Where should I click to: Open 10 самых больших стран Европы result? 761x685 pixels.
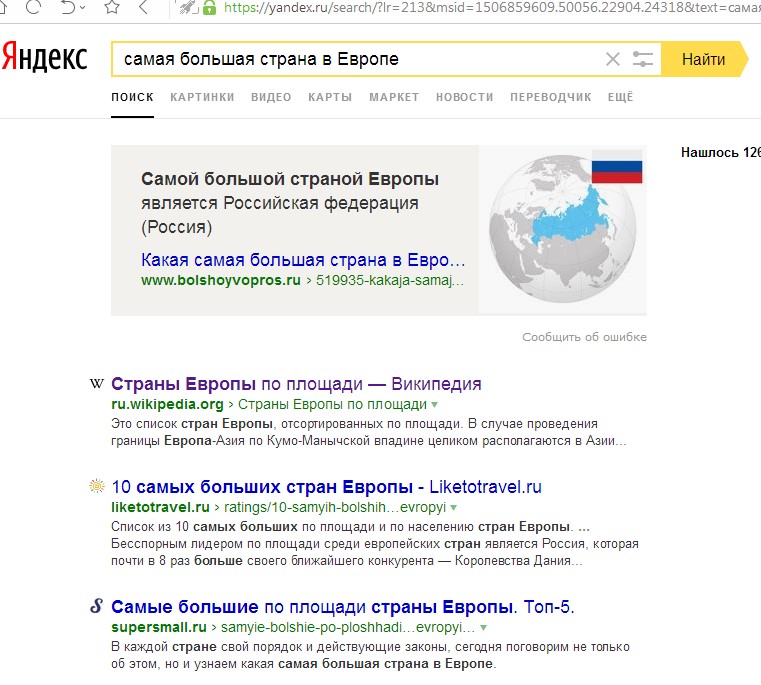coord(326,486)
